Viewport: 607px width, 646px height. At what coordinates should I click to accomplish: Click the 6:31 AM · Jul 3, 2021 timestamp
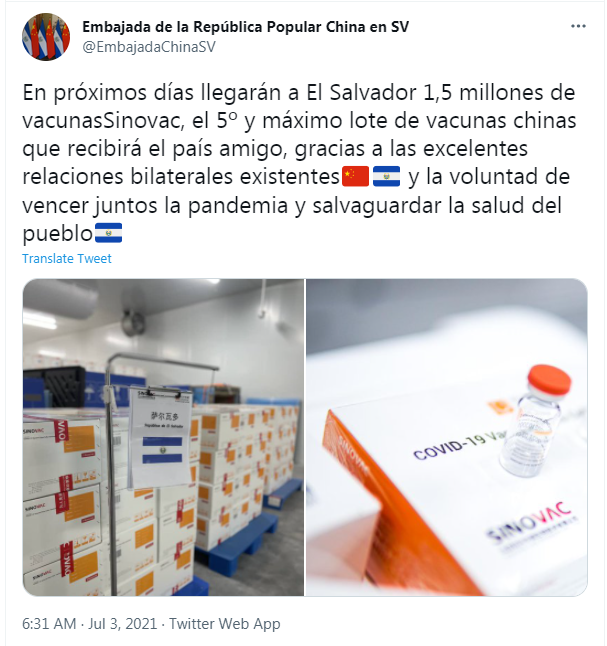pyautogui.click(x=89, y=624)
